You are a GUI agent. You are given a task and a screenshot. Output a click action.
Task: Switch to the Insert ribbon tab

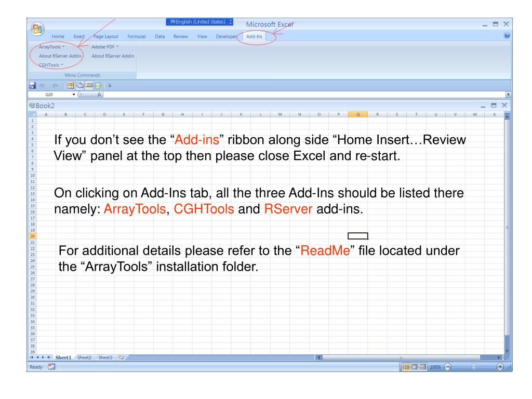79,36
